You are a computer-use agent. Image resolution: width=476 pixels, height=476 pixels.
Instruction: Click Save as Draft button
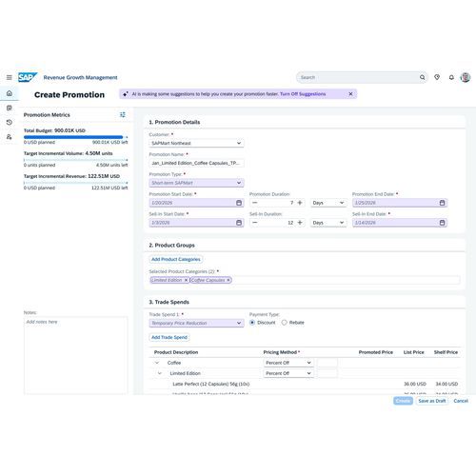[432, 401]
